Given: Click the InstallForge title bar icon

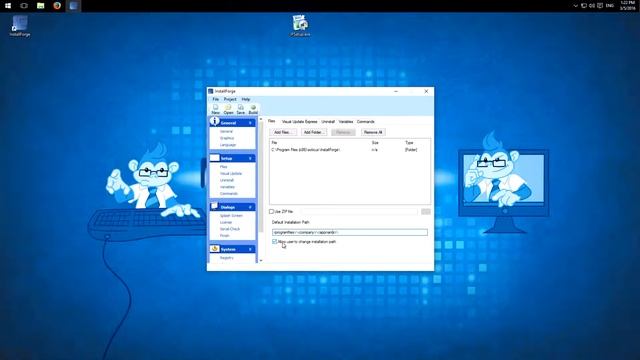Looking at the screenshot, I should point(211,91).
